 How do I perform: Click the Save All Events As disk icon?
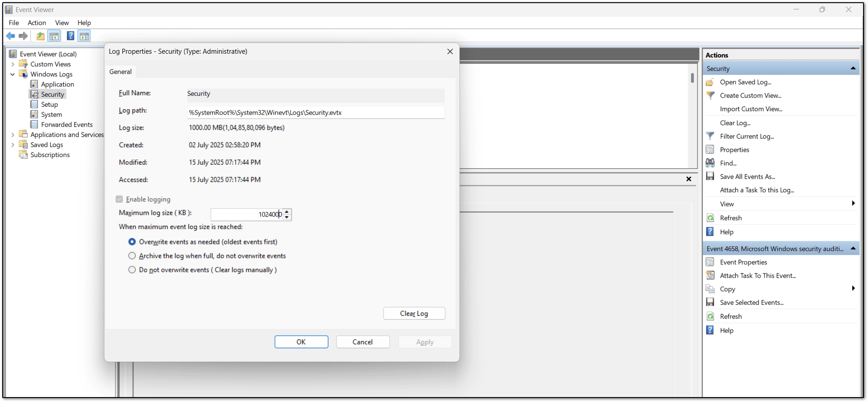(710, 176)
